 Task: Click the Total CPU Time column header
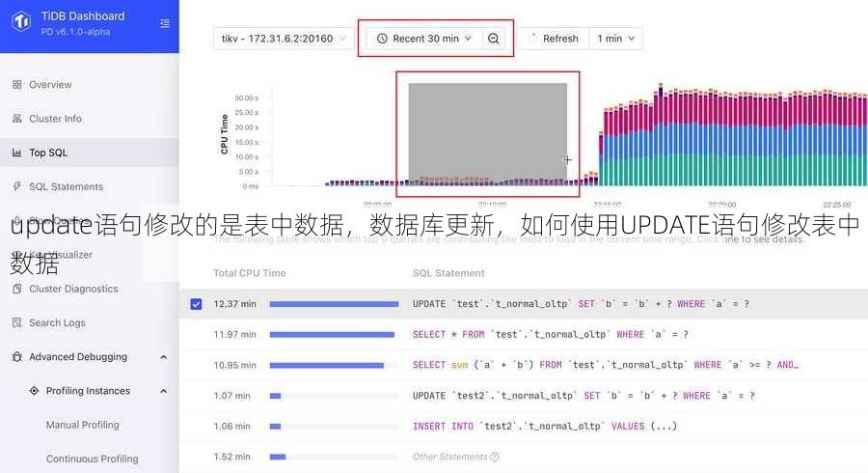click(x=250, y=273)
